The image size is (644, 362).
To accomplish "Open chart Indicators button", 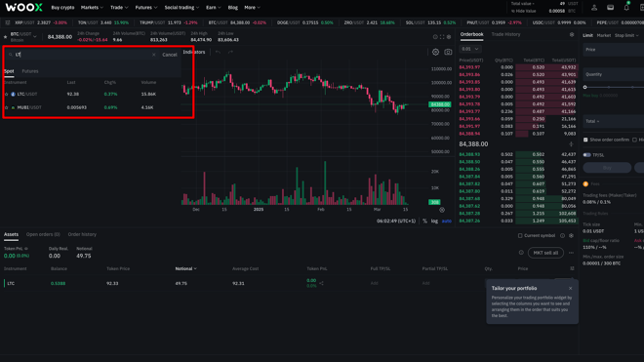I will (x=194, y=52).
